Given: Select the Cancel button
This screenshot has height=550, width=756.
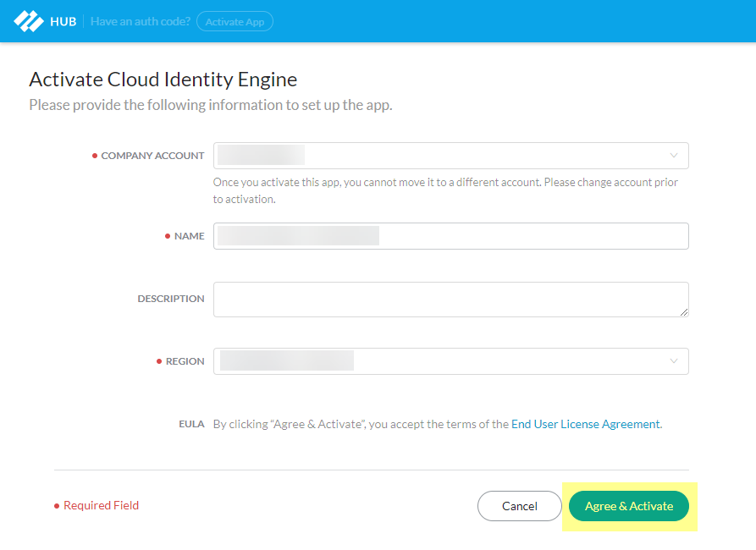Looking at the screenshot, I should click(x=519, y=506).
